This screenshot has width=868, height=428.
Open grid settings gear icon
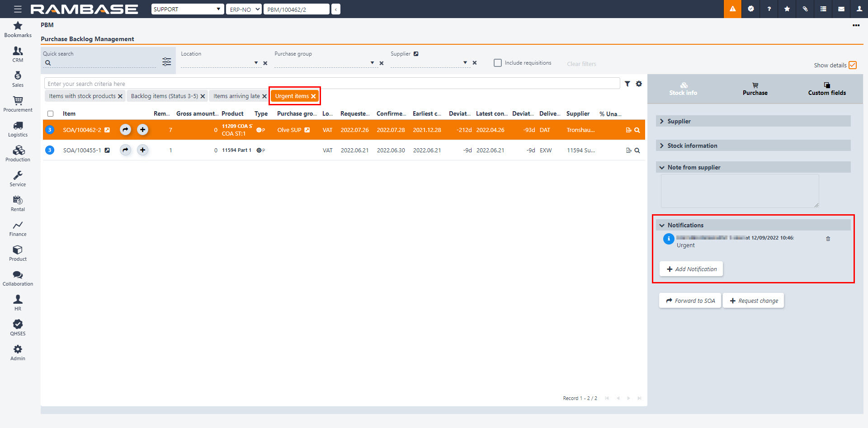[x=639, y=84]
